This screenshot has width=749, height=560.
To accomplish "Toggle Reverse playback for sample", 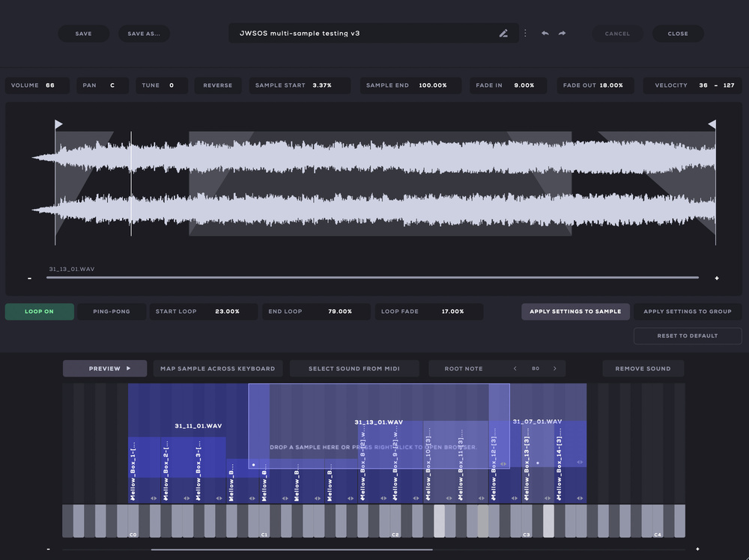I will [218, 85].
